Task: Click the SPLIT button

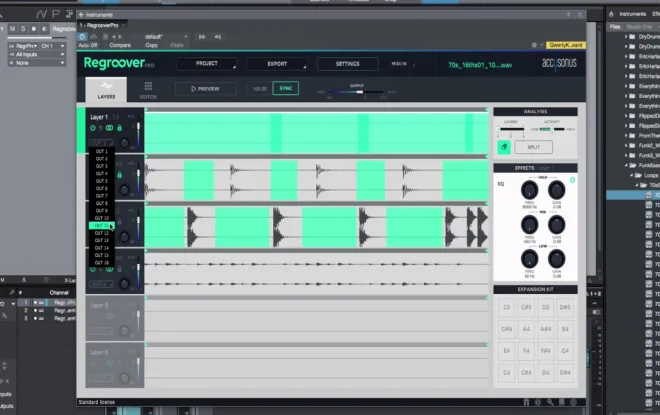Action: (533, 147)
